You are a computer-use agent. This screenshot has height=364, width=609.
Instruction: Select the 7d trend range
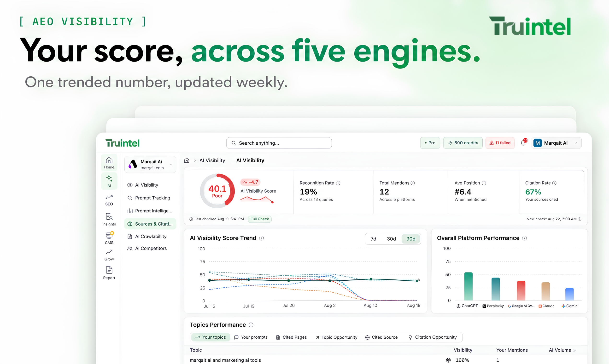373,239
